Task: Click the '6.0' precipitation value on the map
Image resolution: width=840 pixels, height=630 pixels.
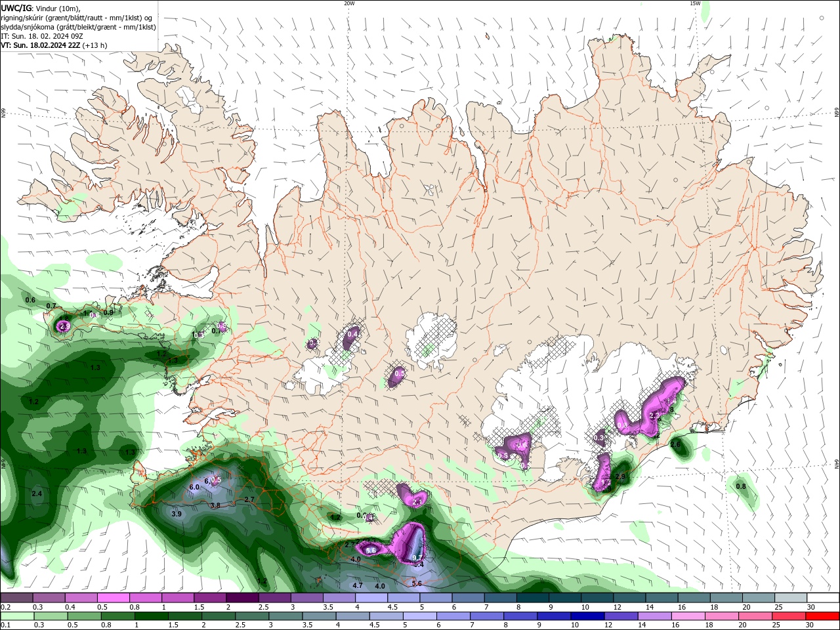Action: pos(194,488)
